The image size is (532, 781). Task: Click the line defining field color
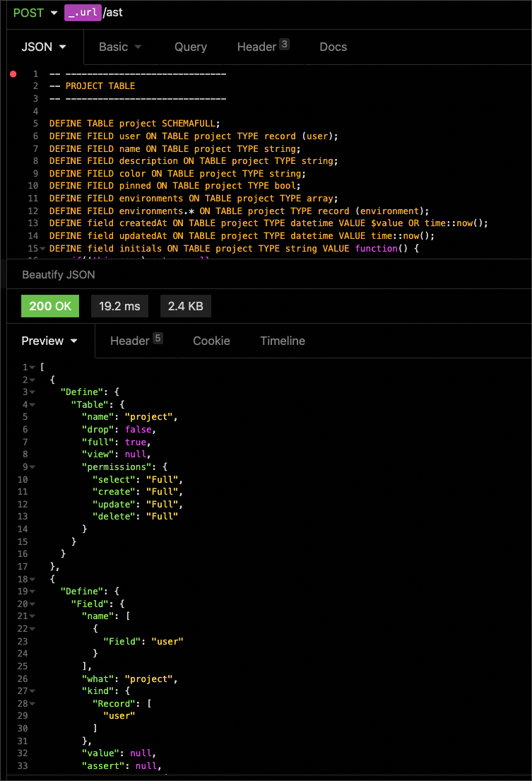click(177, 173)
